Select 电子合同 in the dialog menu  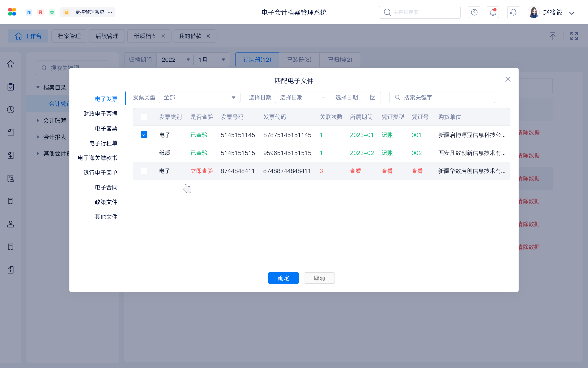tap(106, 187)
